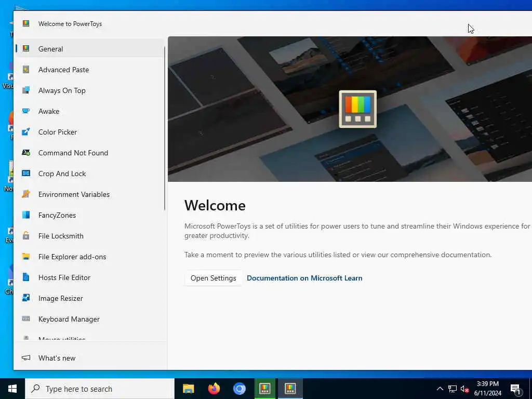Select Keyboard Manager entry
Image resolution: width=532 pixels, height=399 pixels.
[90, 319]
